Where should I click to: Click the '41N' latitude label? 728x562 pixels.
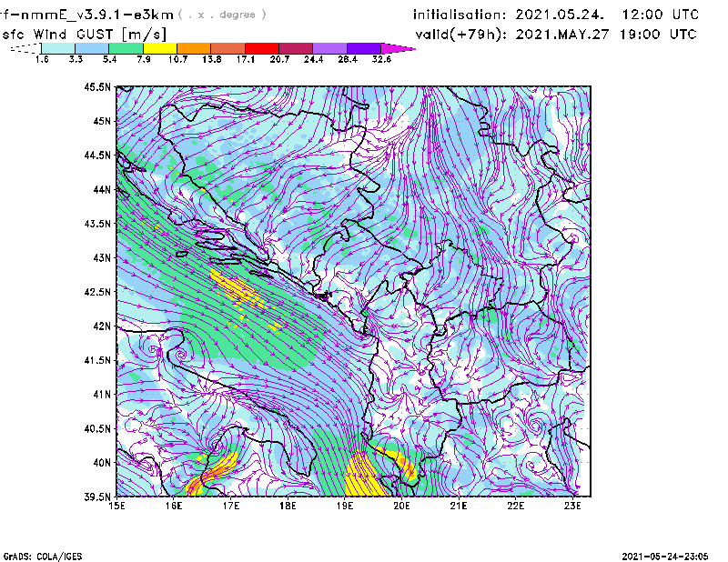(102, 395)
